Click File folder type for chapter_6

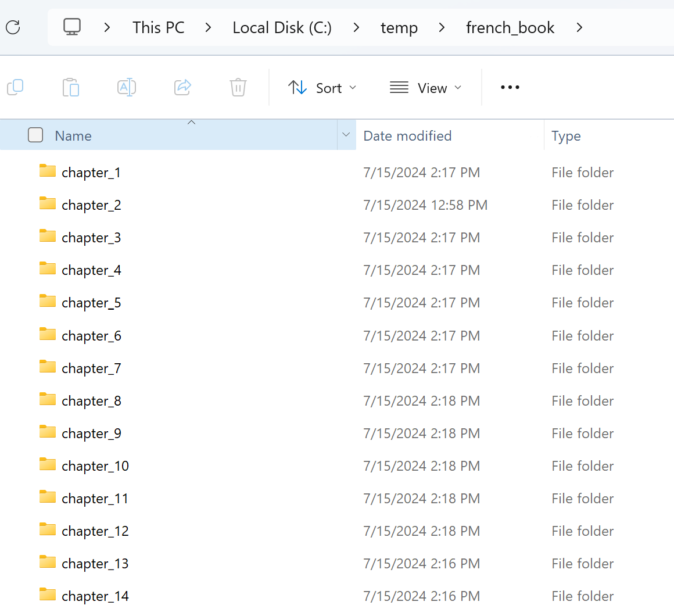click(x=582, y=336)
